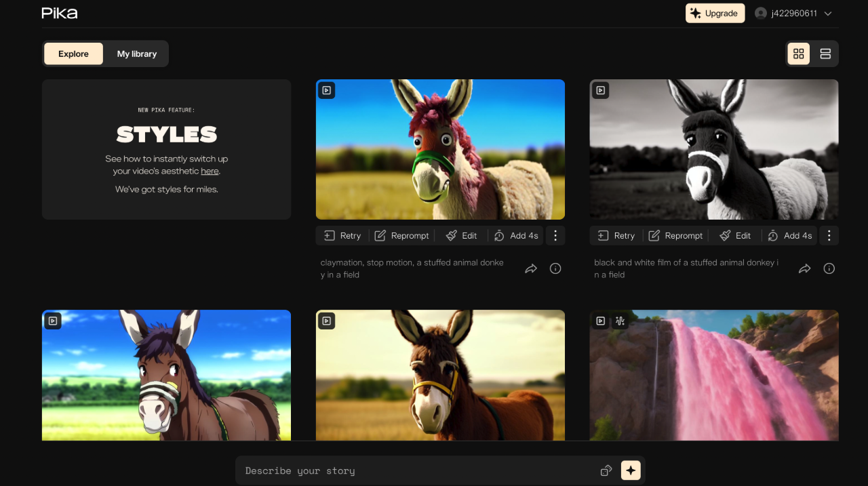Viewport: 868px width, 486px height.
Task: Click the Describe your story input field
Action: [x=414, y=470]
